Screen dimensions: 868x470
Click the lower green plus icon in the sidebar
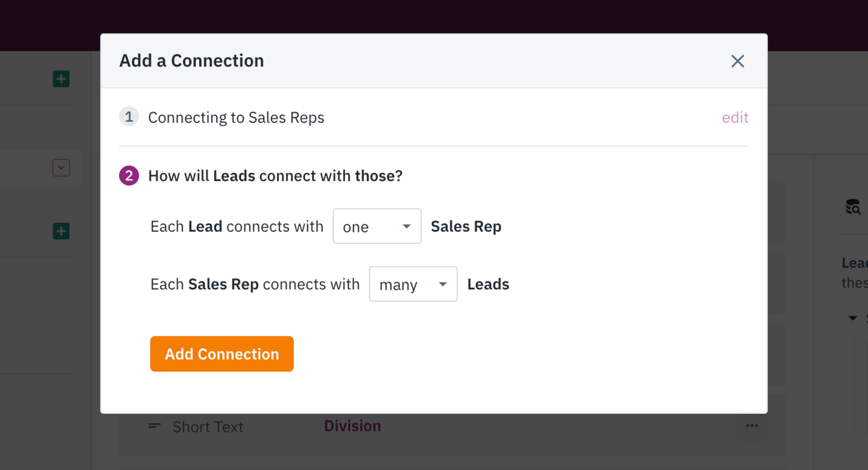tap(61, 231)
